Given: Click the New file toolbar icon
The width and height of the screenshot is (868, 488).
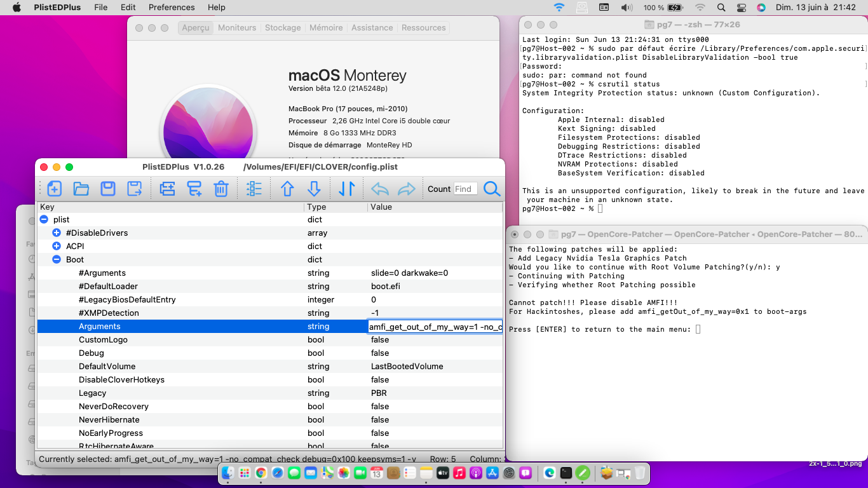Looking at the screenshot, I should 55,189.
